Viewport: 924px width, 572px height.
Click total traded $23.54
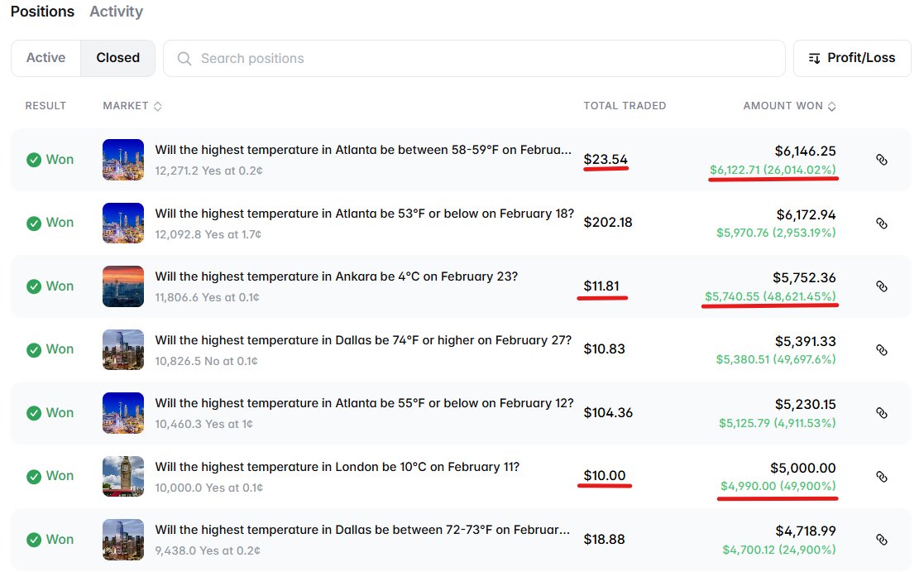[x=606, y=160]
